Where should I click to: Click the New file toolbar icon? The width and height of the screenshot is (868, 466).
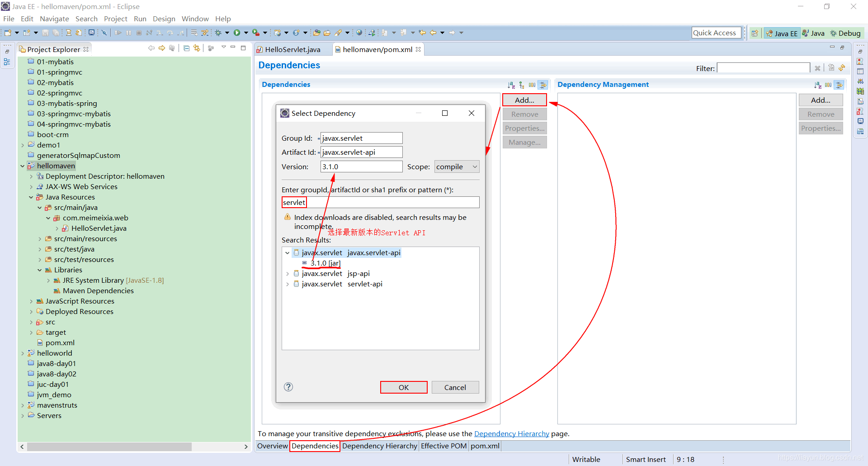[8, 33]
